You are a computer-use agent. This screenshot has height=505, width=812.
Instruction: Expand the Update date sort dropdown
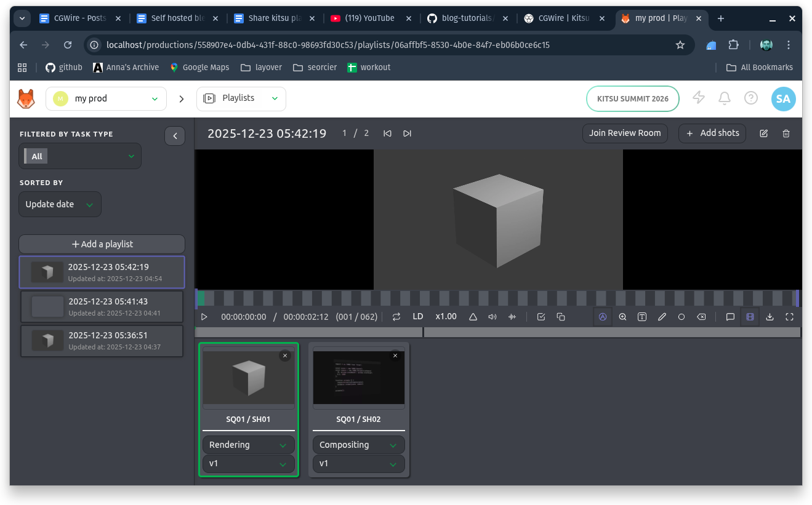60,204
